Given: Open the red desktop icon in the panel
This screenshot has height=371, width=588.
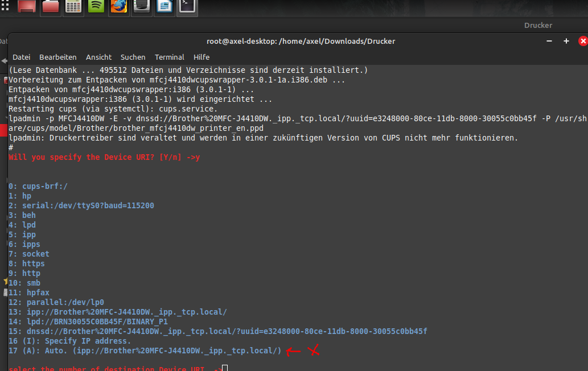Looking at the screenshot, I should (27, 6).
